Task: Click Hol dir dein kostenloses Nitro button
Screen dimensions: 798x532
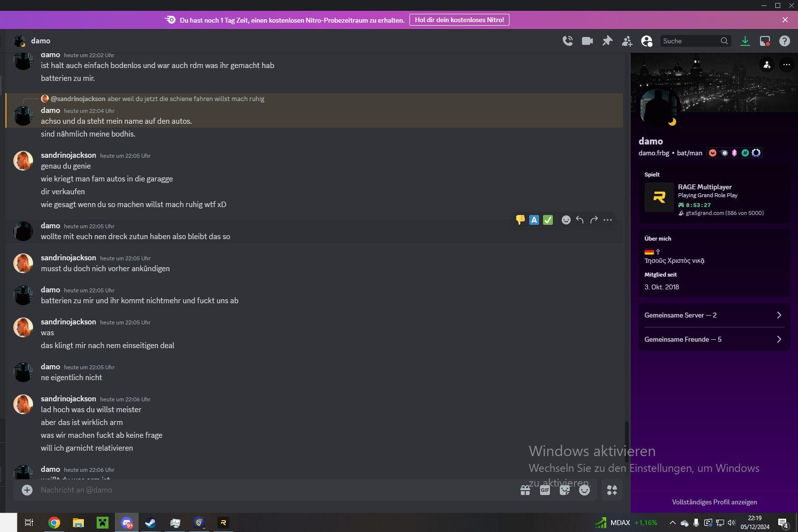Action: pyautogui.click(x=459, y=20)
